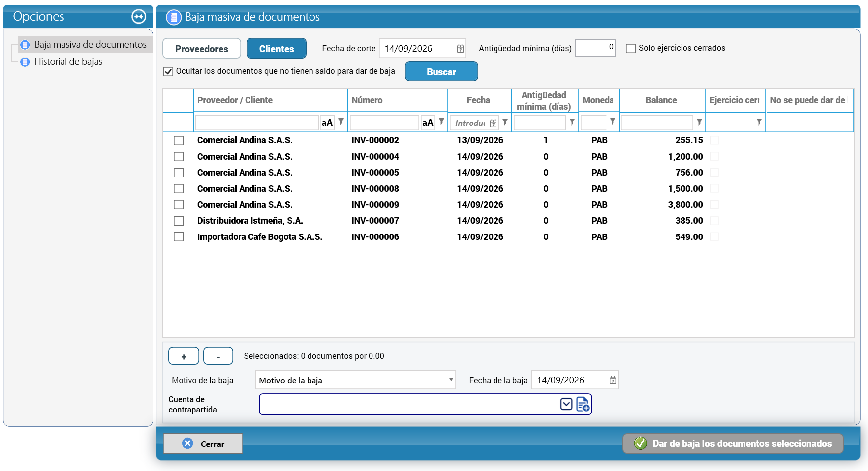Toggle case-sensitive filter for Número column
The width and height of the screenshot is (868, 471).
(x=428, y=123)
